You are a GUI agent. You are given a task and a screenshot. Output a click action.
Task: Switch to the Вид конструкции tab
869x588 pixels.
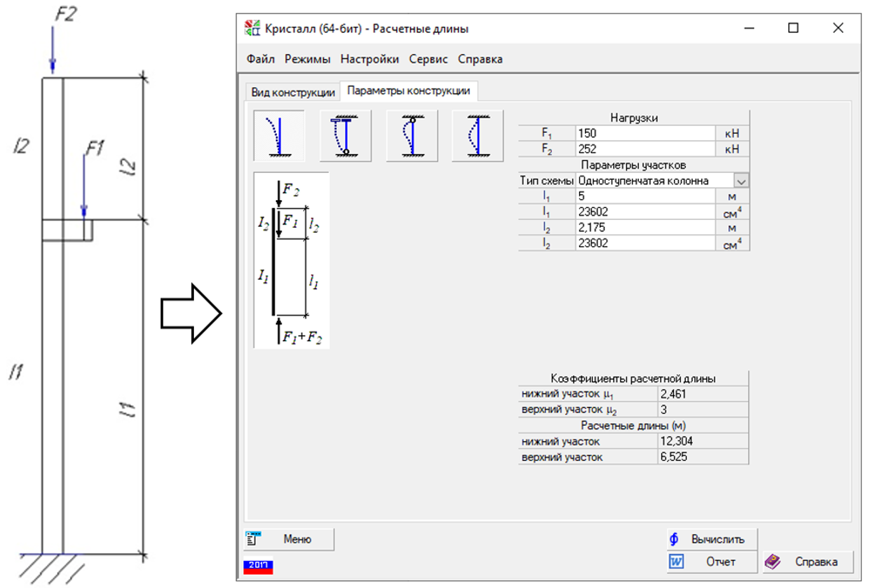pyautogui.click(x=292, y=92)
